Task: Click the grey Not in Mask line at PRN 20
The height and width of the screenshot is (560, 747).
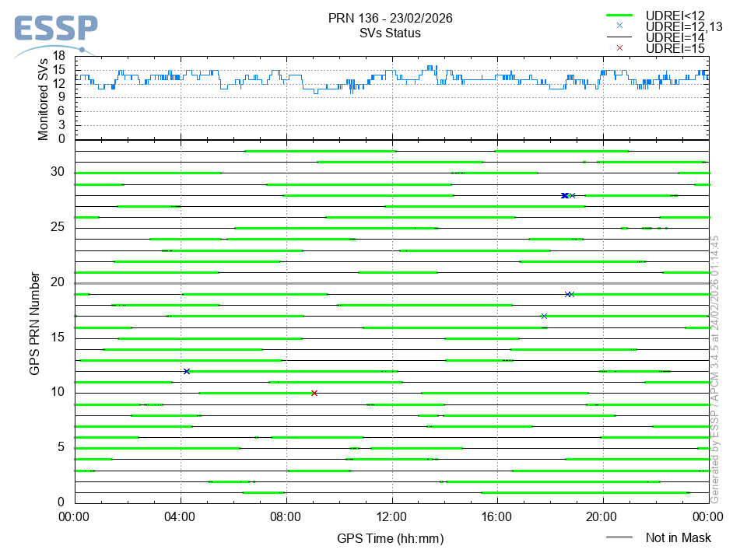Action: pos(389,284)
